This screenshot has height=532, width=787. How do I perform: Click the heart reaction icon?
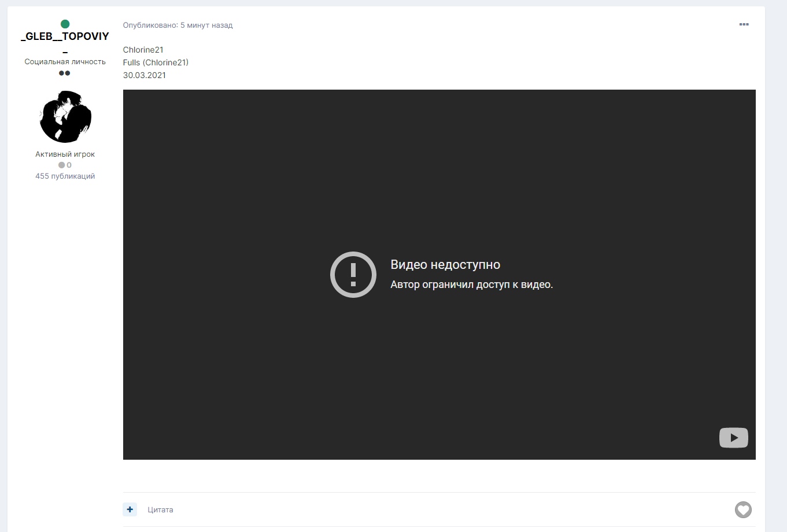[743, 509]
